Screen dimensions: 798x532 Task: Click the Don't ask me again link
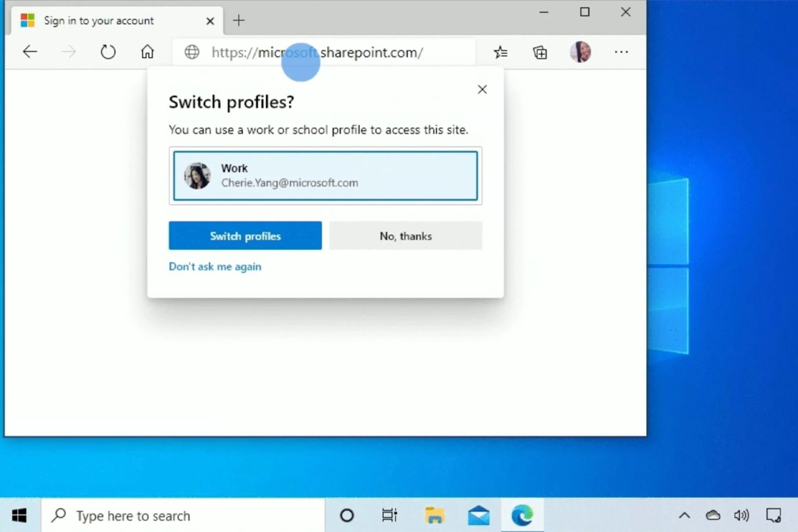215,266
